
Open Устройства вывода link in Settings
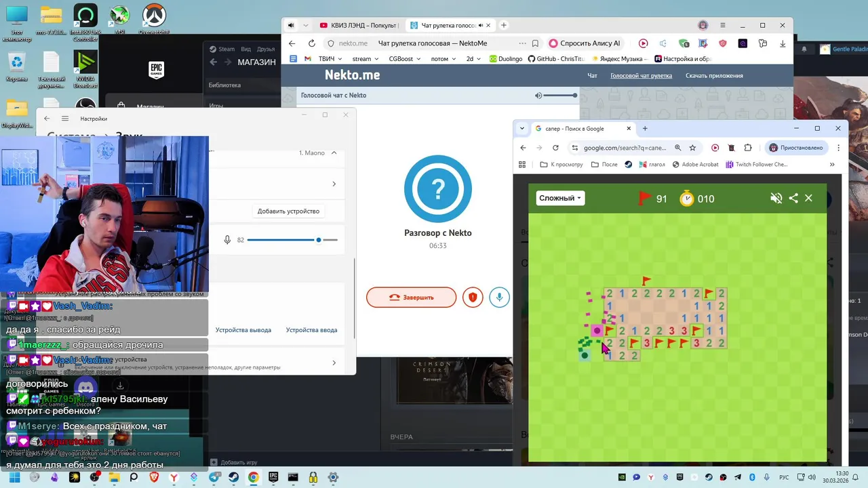pos(243,330)
